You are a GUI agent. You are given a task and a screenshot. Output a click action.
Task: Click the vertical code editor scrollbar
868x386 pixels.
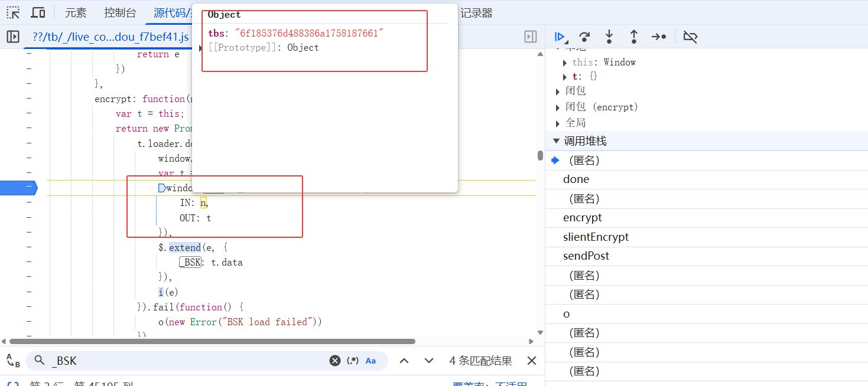[539, 155]
